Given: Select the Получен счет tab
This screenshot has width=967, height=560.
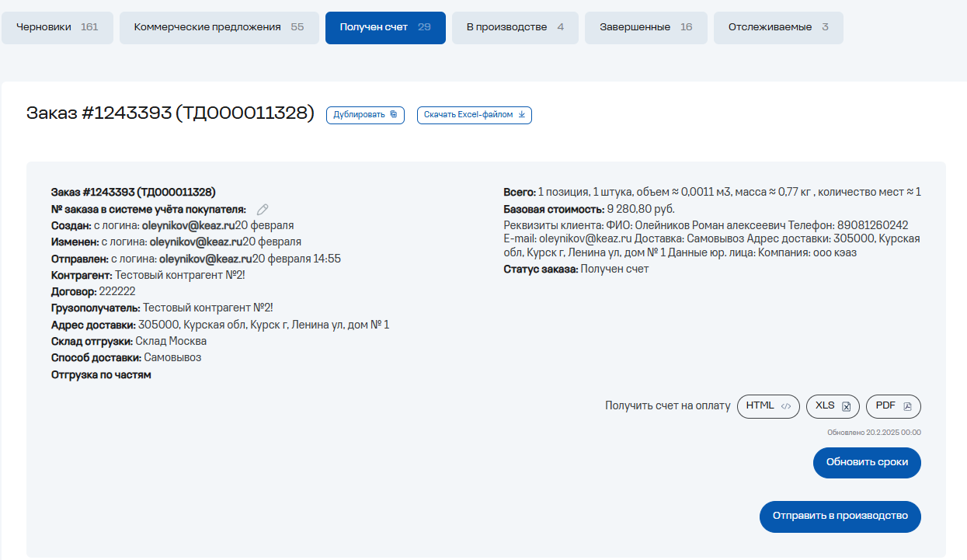Looking at the screenshot, I should point(385,28).
